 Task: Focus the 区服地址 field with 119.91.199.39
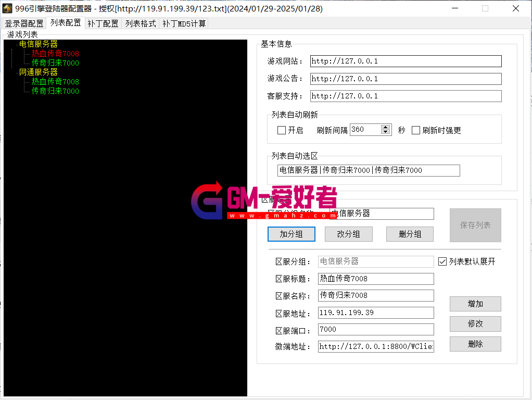(376, 312)
